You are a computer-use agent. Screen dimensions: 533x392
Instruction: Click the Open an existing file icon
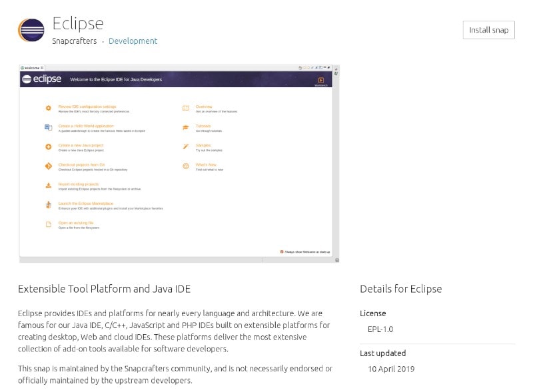tap(48, 224)
